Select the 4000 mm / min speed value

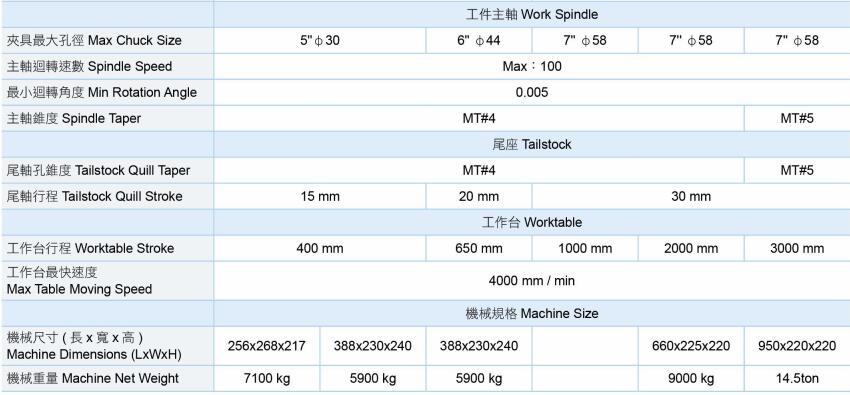tap(532, 281)
